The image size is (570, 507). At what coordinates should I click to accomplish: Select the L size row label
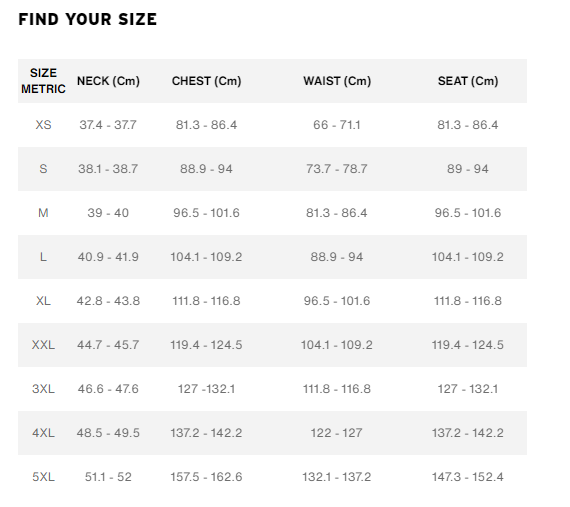(43, 257)
